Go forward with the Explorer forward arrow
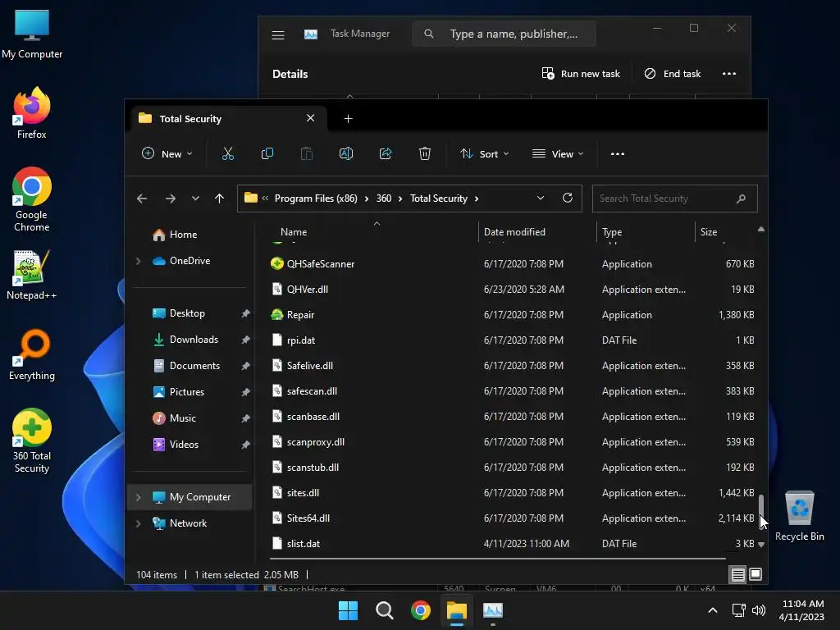This screenshot has height=630, width=840. pos(171,199)
